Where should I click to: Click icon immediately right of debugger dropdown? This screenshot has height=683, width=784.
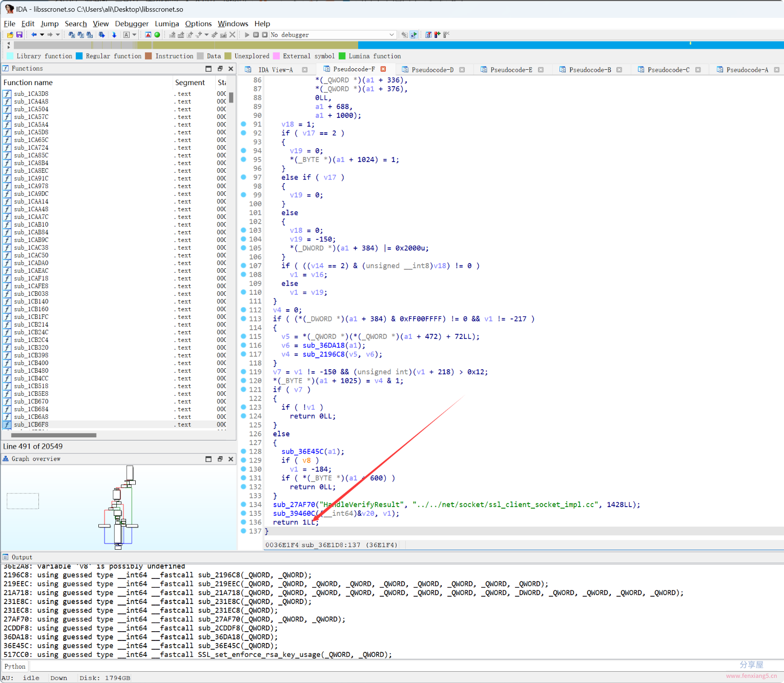pos(405,35)
